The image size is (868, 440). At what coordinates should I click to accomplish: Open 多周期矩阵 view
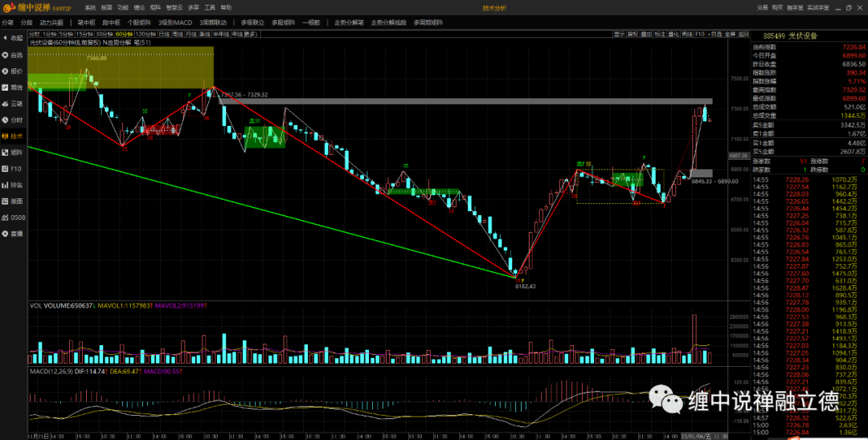428,22
